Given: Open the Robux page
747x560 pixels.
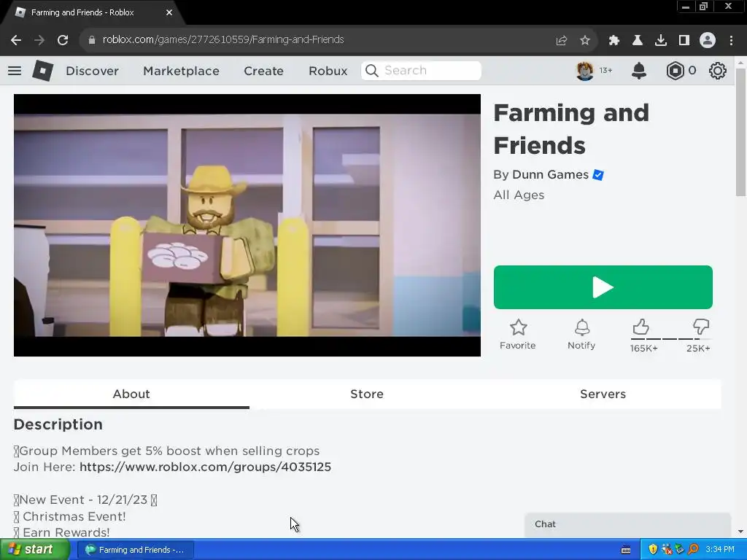Looking at the screenshot, I should pyautogui.click(x=328, y=71).
